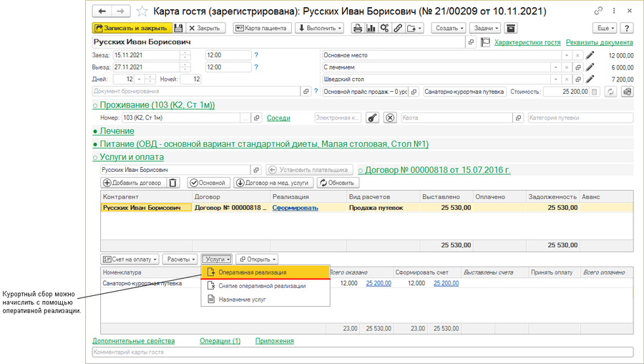Click the recalculate cost refresh icon
The image size is (644, 364).
pyautogui.click(x=610, y=92)
